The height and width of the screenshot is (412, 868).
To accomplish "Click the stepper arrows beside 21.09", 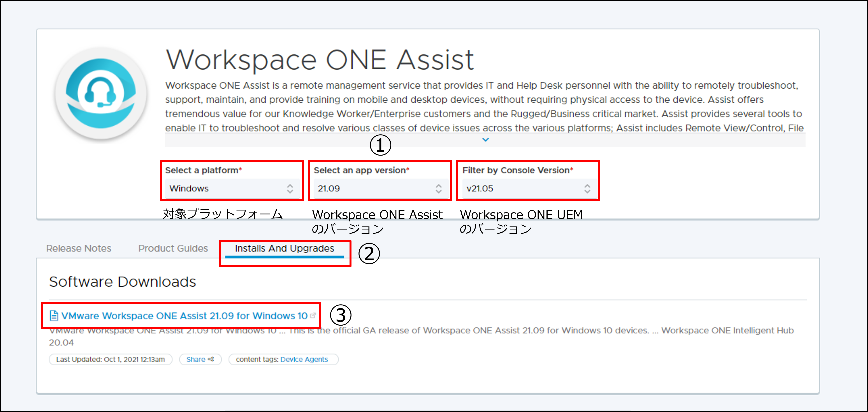I will (438, 189).
